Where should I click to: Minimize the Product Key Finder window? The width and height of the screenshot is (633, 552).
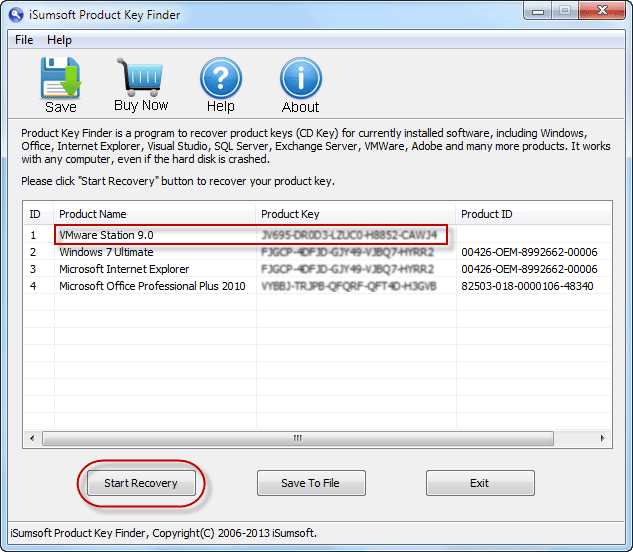coord(537,10)
